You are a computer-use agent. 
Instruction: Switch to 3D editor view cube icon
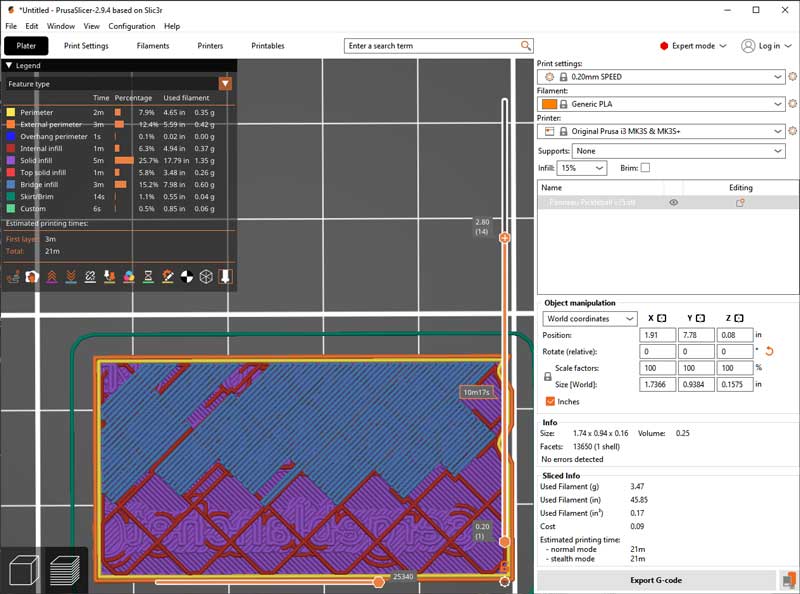point(23,571)
